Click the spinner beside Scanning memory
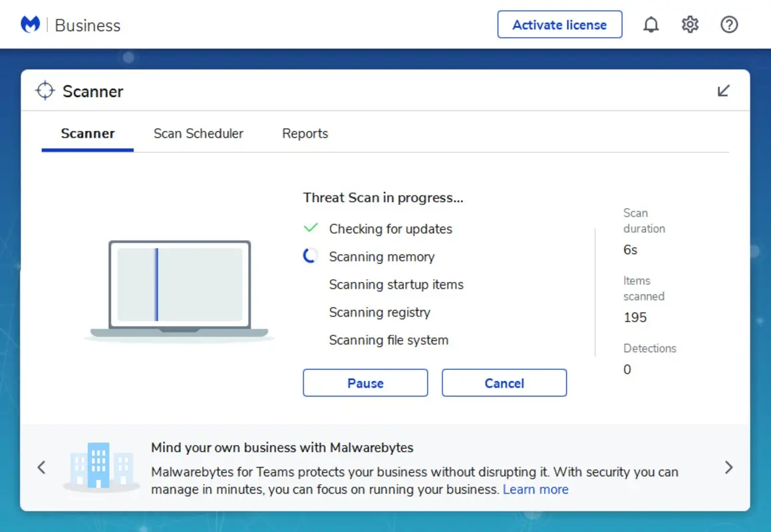 [310, 255]
